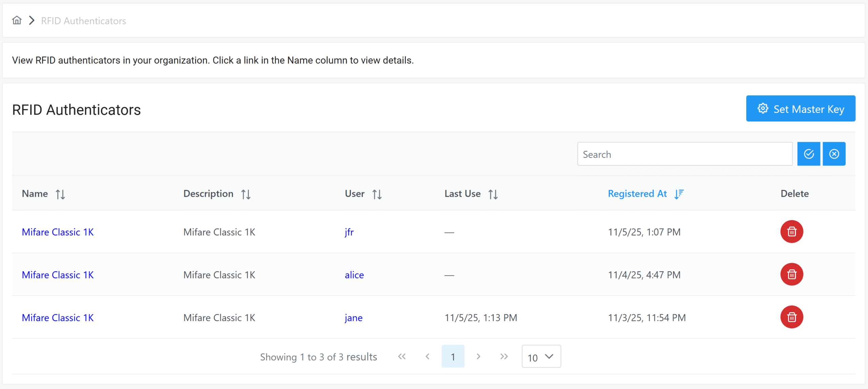Toggle Registered At sort direction icon
Screen dimensions: 868x389
(679, 194)
